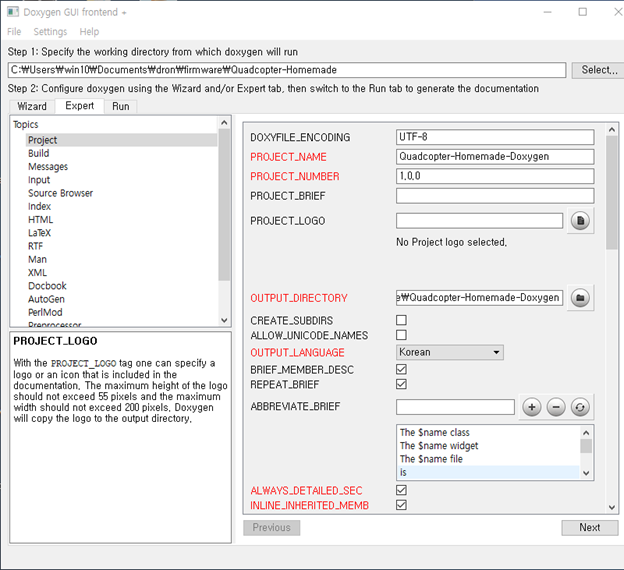Select the Input topic
This screenshot has width=624, height=570.
pyautogui.click(x=39, y=180)
